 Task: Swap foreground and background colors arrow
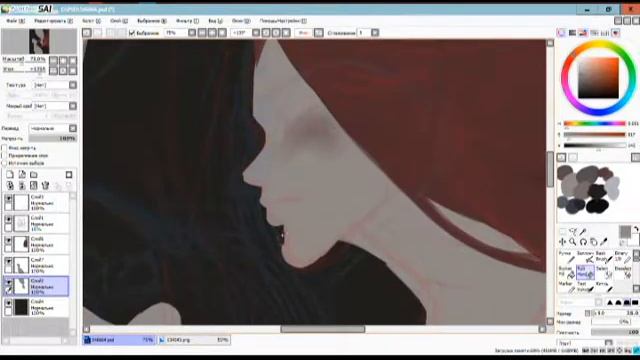point(636,230)
